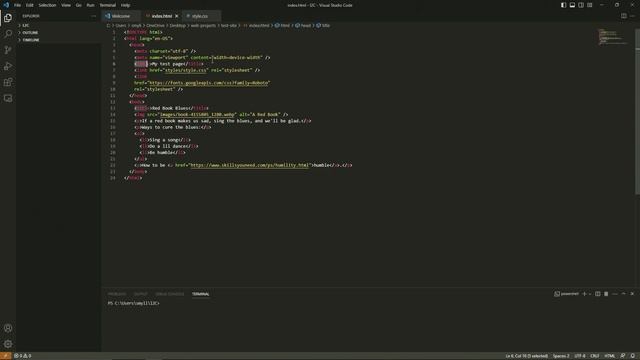The height and width of the screenshot is (360, 640).
Task: Switch to the Debug Console panel tab
Action: click(x=170, y=294)
